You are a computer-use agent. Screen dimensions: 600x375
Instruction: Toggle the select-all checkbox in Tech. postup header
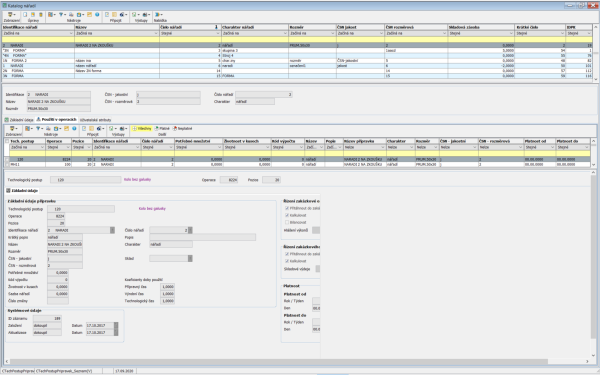[7, 141]
